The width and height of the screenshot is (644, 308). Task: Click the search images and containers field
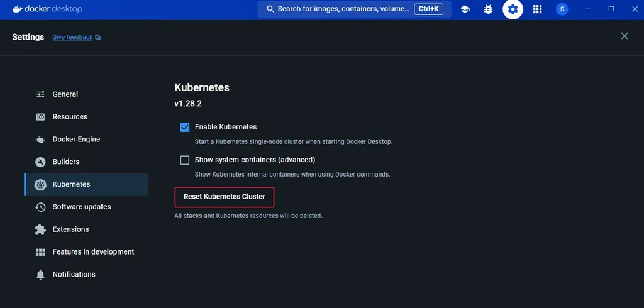click(x=355, y=9)
